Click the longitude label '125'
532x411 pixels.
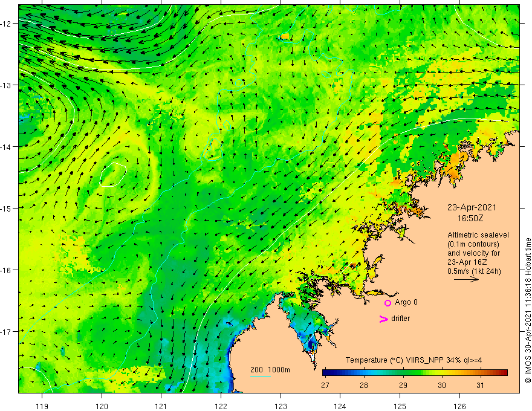pos(400,406)
